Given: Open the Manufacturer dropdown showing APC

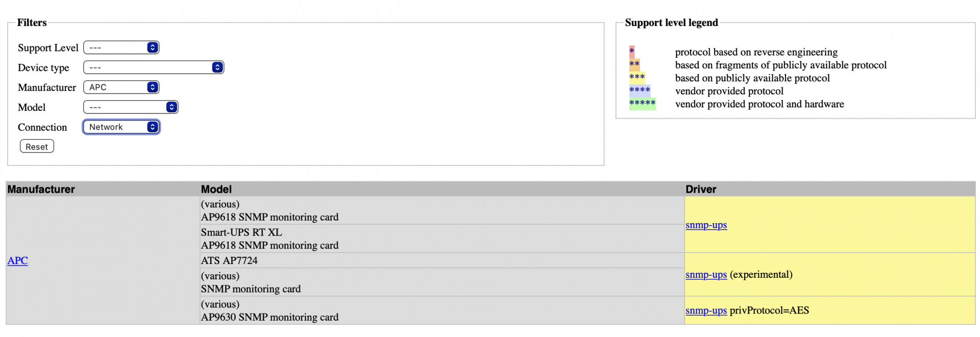Looking at the screenshot, I should [x=121, y=87].
